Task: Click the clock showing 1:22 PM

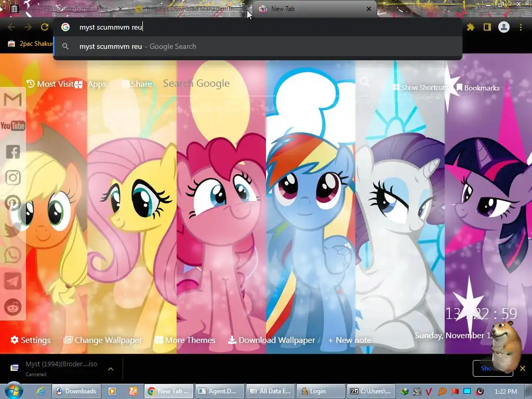Action: pos(505,392)
